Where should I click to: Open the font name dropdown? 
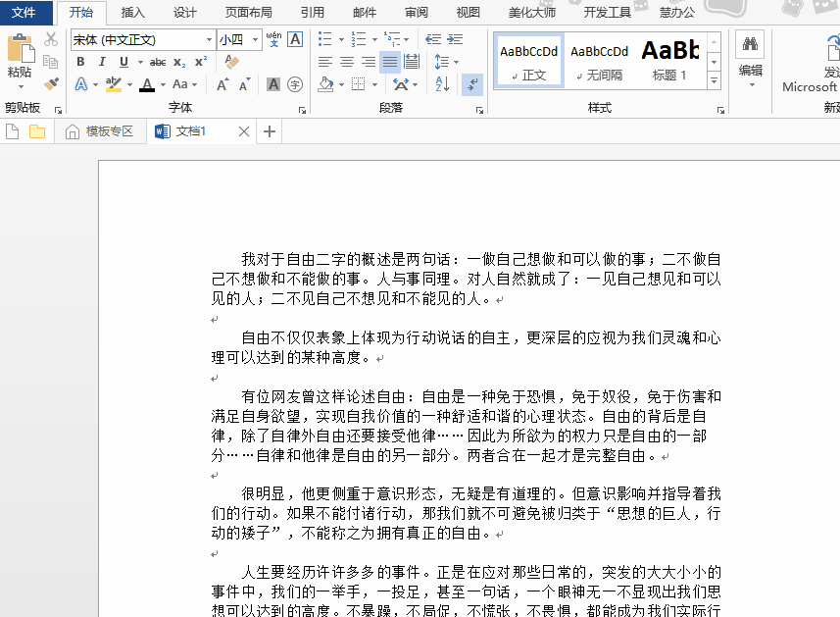(x=209, y=39)
